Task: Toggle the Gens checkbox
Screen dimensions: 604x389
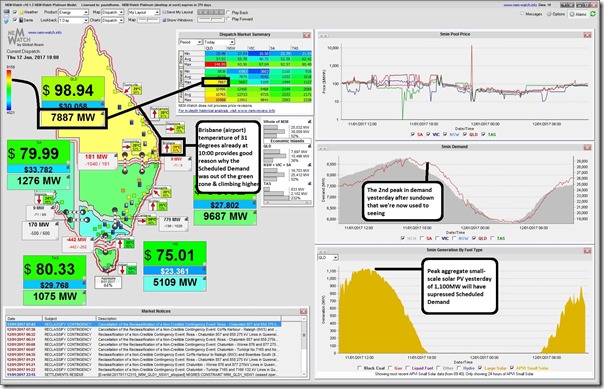Action: (15, 20)
